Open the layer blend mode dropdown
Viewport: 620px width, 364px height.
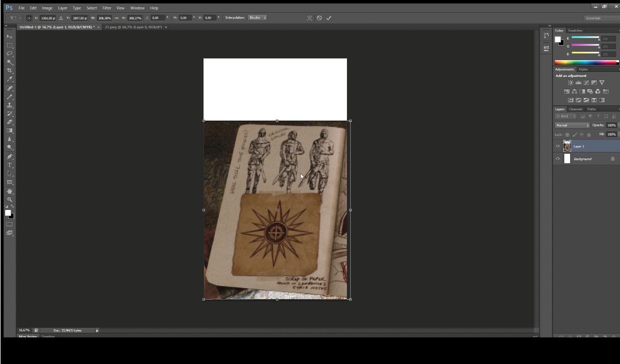(x=571, y=125)
